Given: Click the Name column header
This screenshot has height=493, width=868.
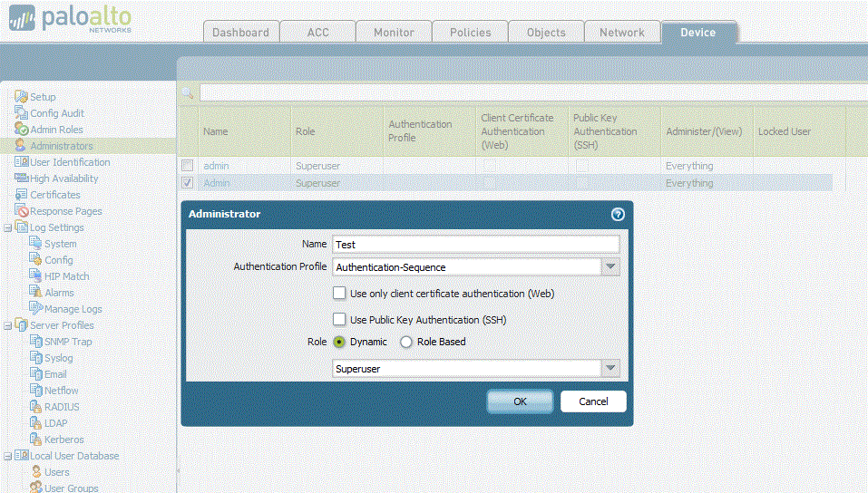Looking at the screenshot, I should 244,131.
